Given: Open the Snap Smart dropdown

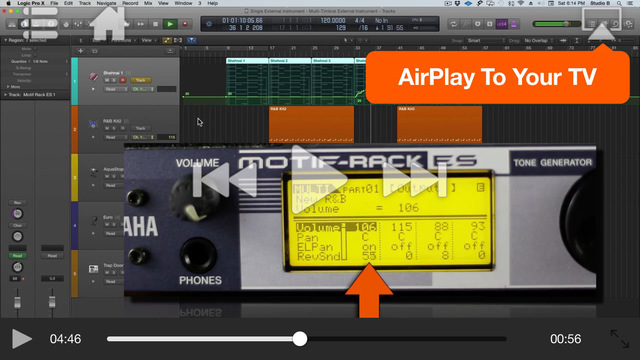Looking at the screenshot, I should (x=486, y=40).
